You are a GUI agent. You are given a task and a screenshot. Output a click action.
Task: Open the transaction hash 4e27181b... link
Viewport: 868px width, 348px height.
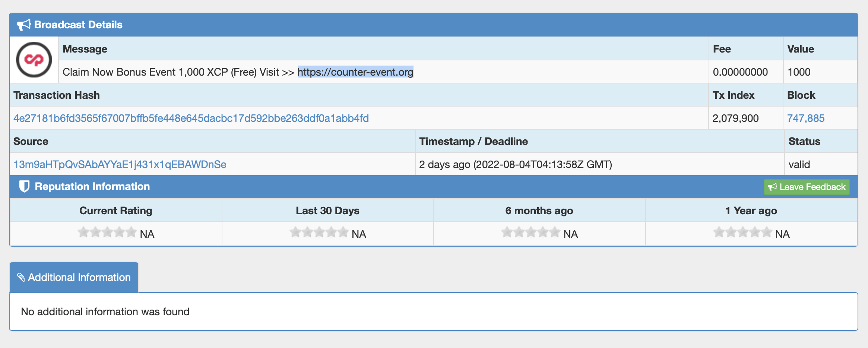pos(191,118)
